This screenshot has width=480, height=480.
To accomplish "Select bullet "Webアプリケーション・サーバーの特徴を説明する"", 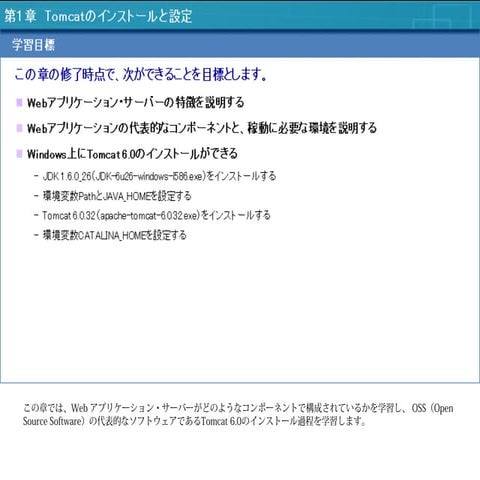I will [136, 102].
